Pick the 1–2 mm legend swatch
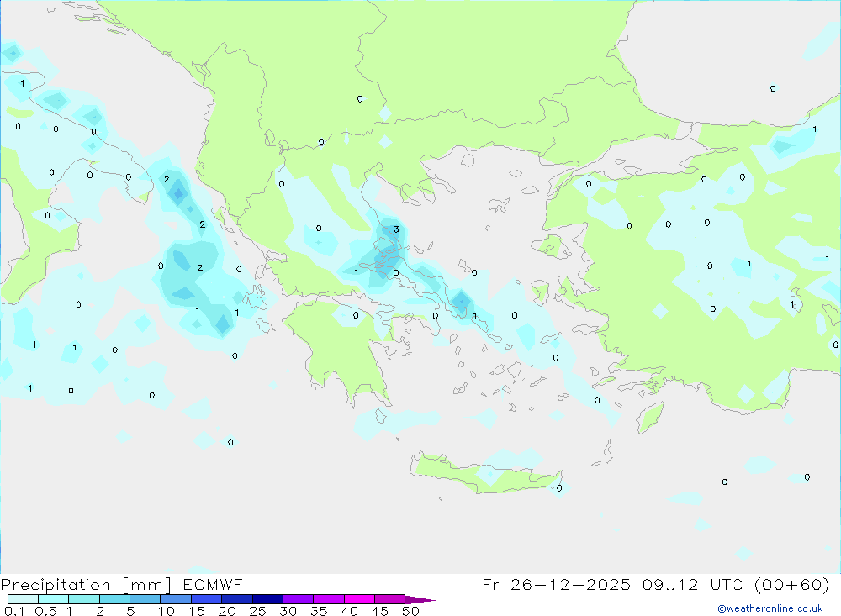Screen dimensions: 841x616 tap(83, 599)
